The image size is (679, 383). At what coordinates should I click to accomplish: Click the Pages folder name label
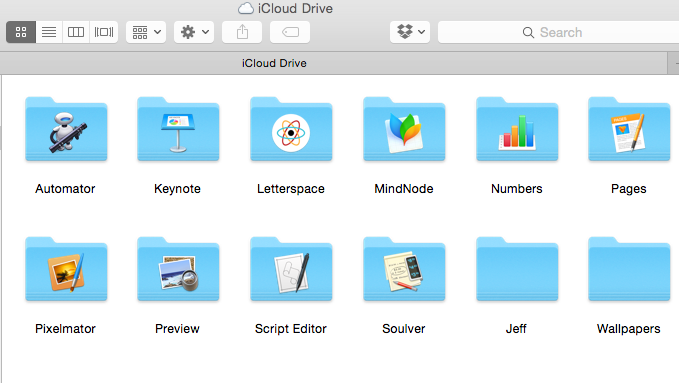(x=629, y=189)
